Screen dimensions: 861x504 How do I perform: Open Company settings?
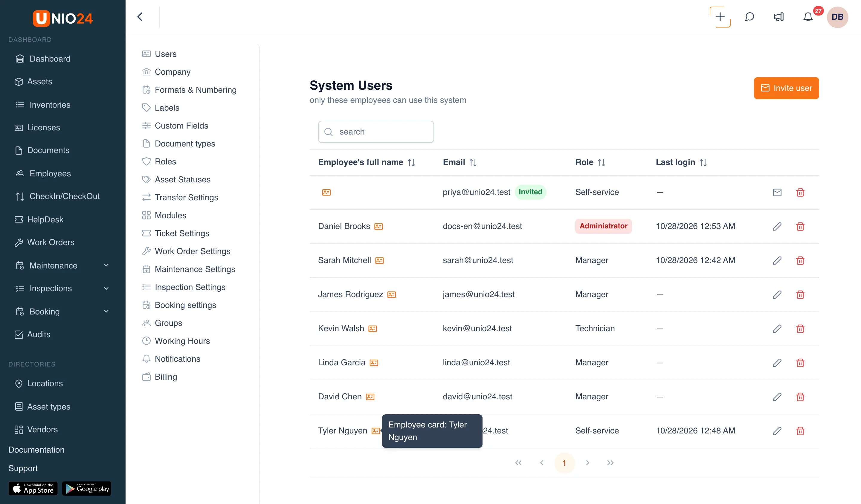click(166, 72)
